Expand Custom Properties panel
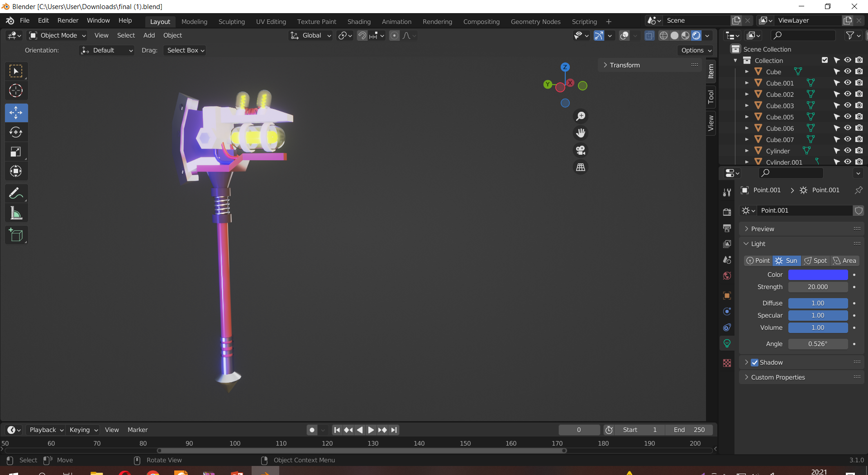This screenshot has height=475, width=868. (801, 377)
